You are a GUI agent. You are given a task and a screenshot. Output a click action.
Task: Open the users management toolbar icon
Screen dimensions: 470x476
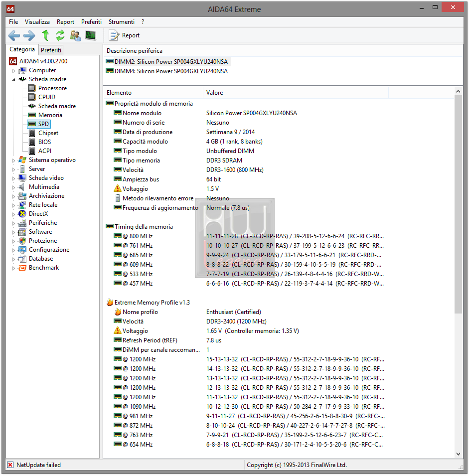click(75, 35)
